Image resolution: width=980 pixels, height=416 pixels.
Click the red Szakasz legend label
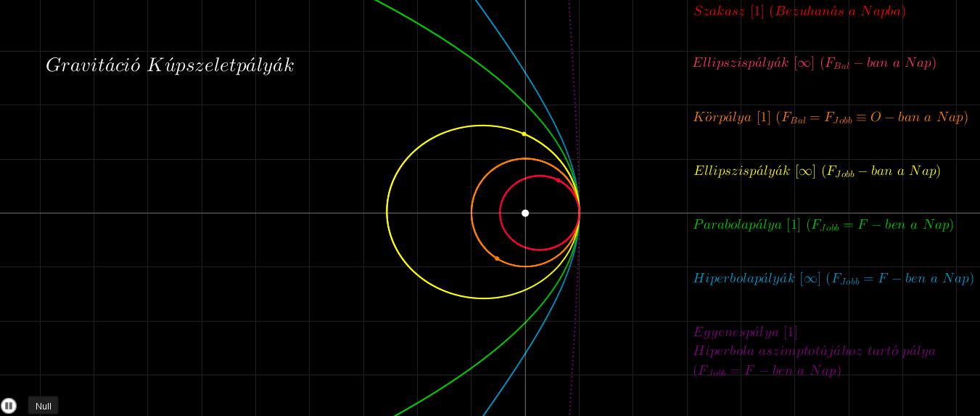point(799,12)
